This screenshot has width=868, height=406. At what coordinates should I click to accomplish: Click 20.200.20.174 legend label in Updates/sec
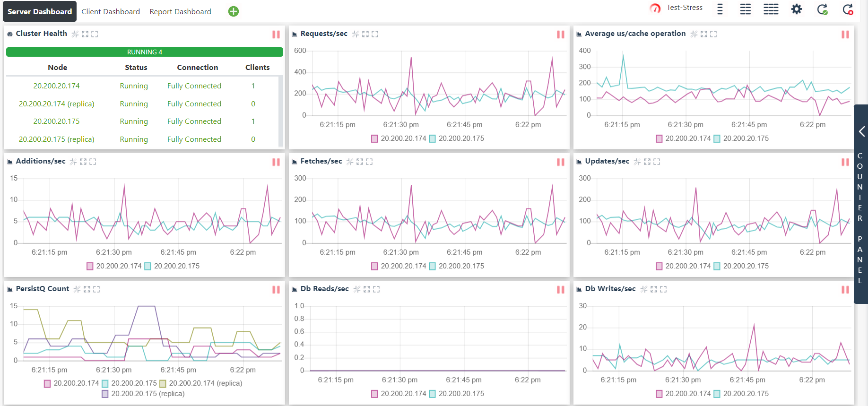tap(688, 266)
